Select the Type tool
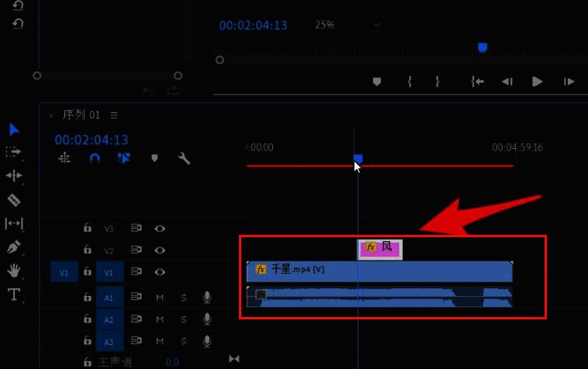Viewport: 588px width, 369px height. (14, 295)
